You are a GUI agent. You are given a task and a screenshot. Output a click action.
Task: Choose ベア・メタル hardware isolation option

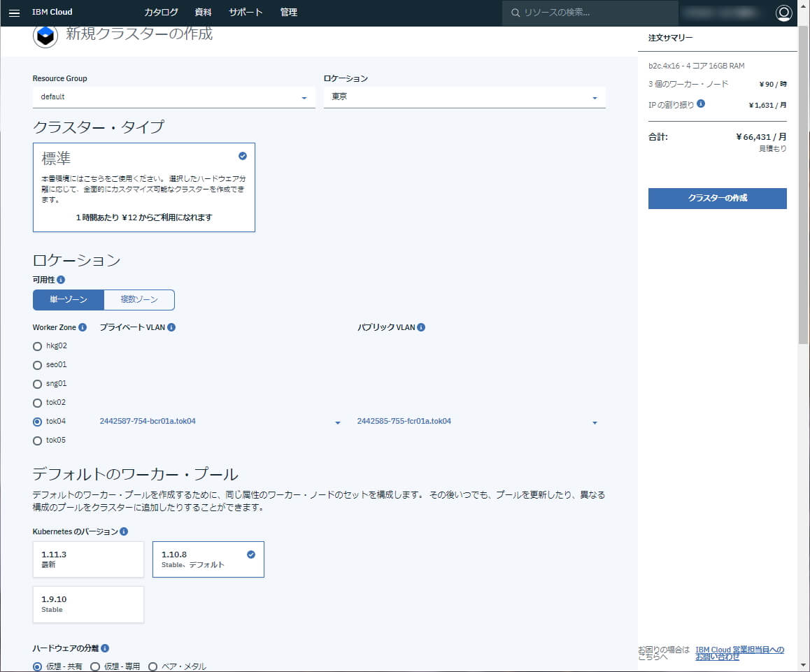click(153, 666)
